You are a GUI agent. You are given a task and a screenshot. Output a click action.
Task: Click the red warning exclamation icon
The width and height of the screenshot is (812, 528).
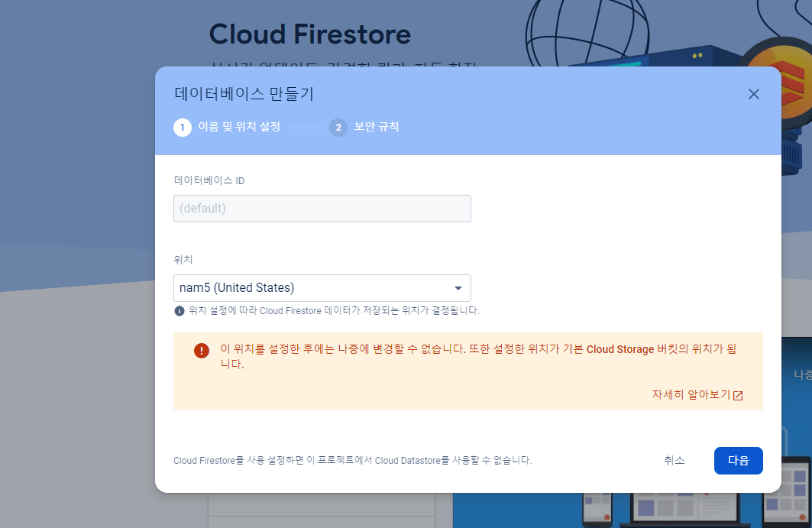click(202, 351)
